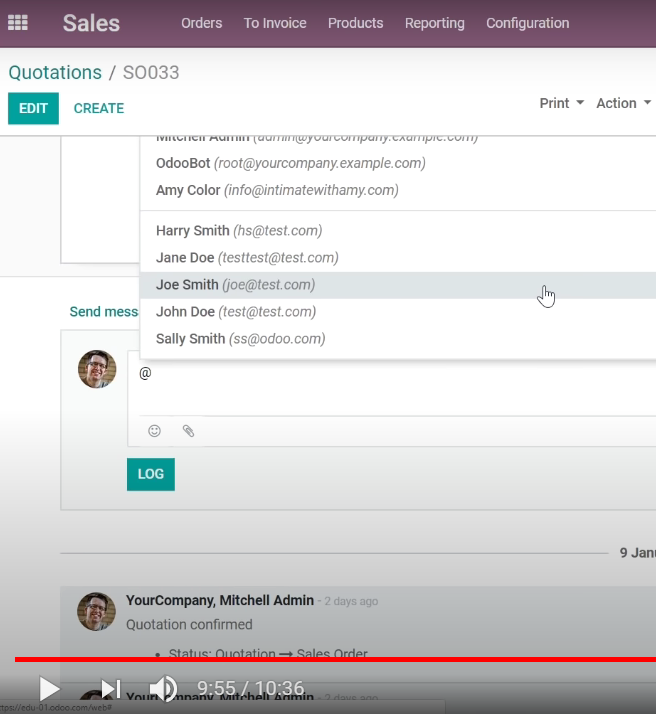The width and height of the screenshot is (656, 714).
Task: Click the next video skip button
Action: (111, 688)
